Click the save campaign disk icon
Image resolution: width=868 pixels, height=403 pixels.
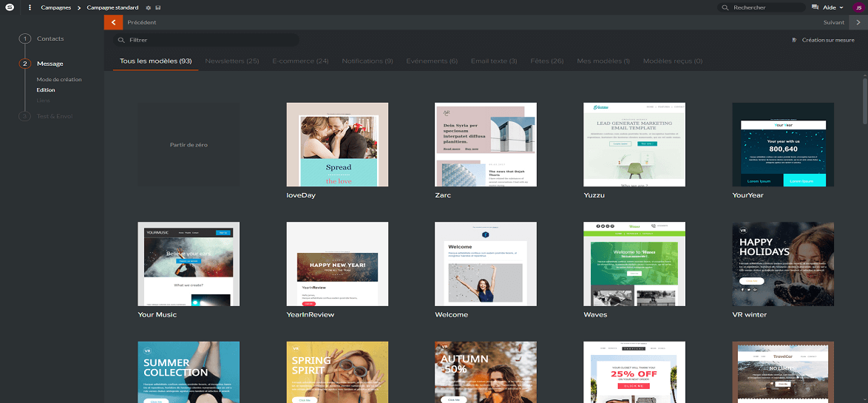[158, 7]
